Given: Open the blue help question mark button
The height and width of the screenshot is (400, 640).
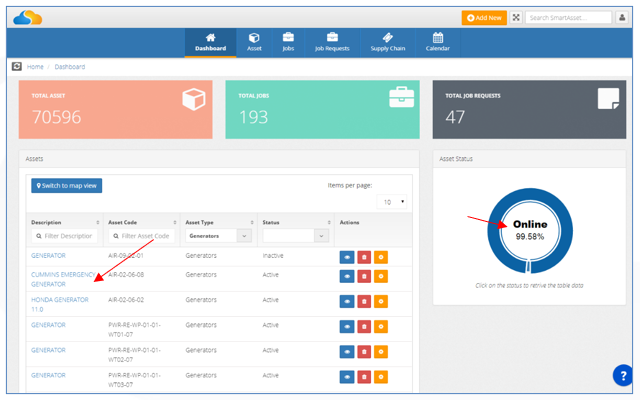Looking at the screenshot, I should (623, 376).
